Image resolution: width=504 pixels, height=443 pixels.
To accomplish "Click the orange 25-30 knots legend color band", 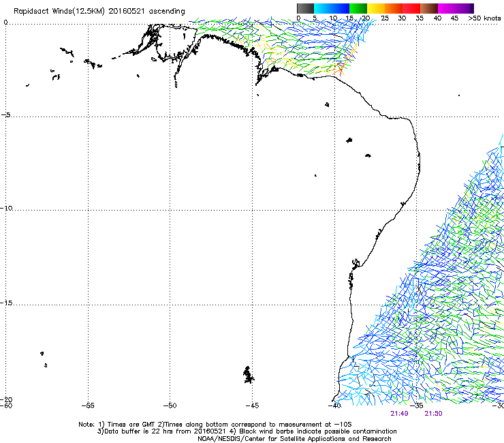I will coord(394,8).
